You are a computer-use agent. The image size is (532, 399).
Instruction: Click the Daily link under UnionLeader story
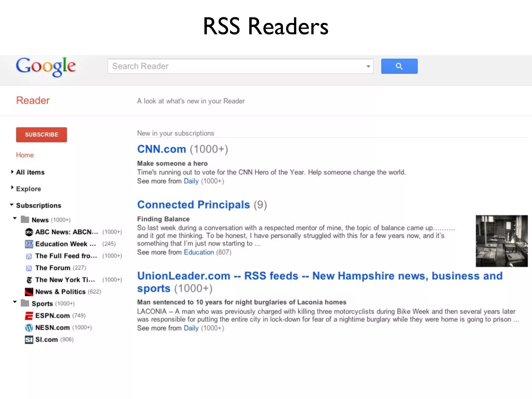pyautogui.click(x=191, y=328)
